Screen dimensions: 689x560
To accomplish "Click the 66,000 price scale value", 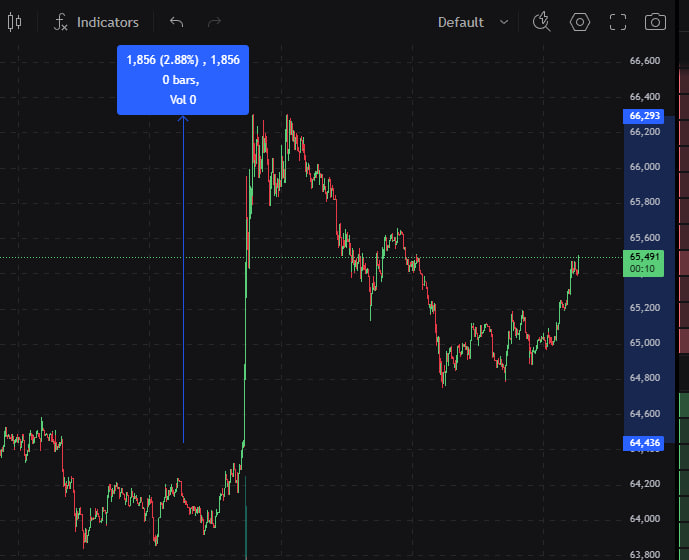I will pos(645,167).
